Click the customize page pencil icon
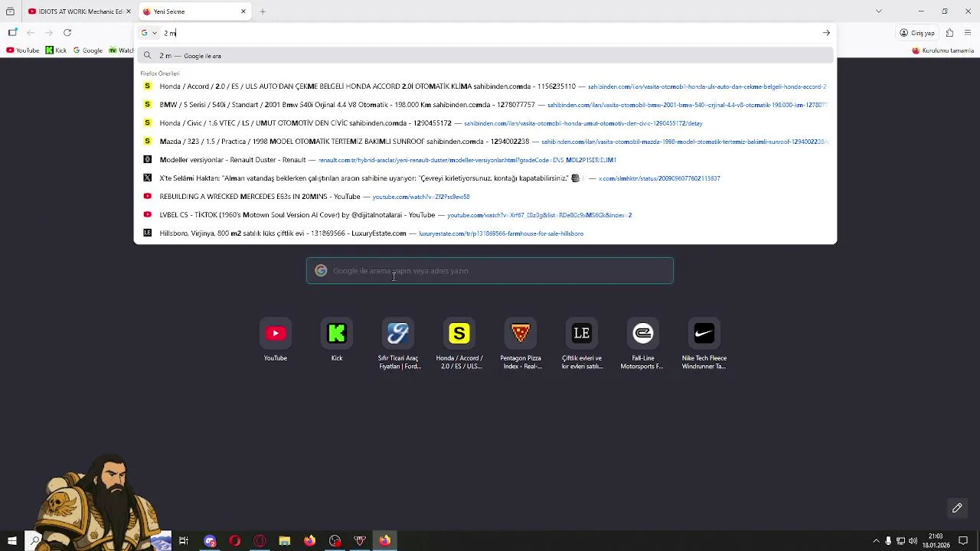Image resolution: width=980 pixels, height=551 pixels. click(957, 508)
